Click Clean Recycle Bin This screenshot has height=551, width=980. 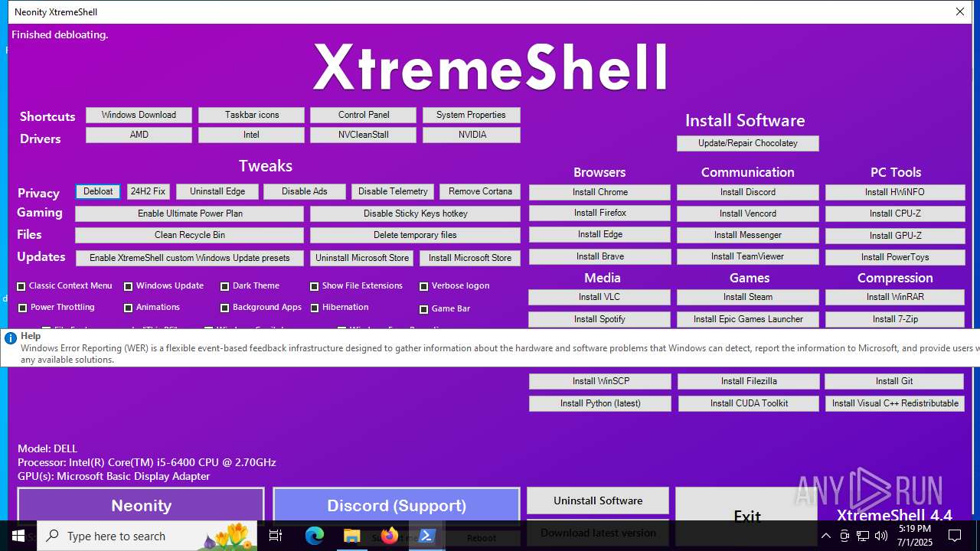coord(190,235)
